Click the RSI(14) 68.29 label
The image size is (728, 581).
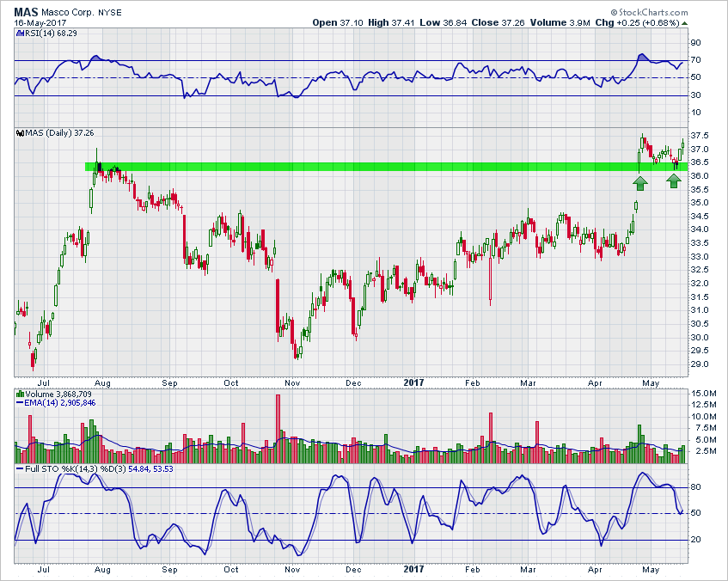point(51,34)
